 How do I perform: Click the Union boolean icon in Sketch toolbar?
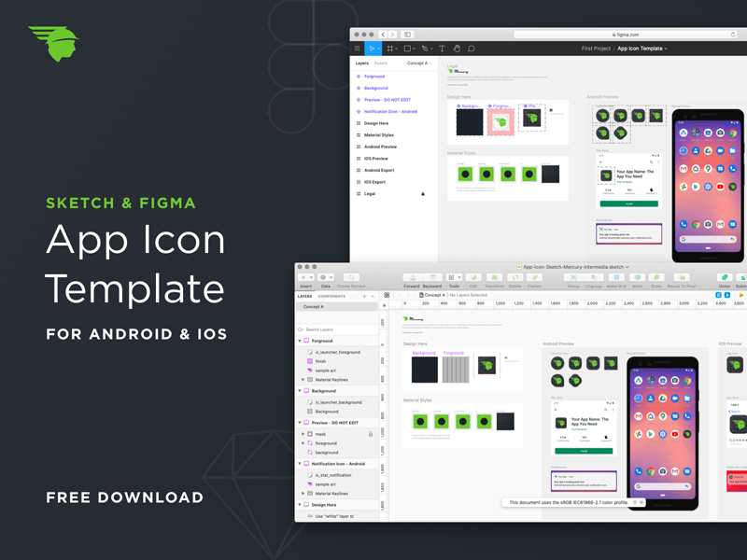[x=724, y=276]
